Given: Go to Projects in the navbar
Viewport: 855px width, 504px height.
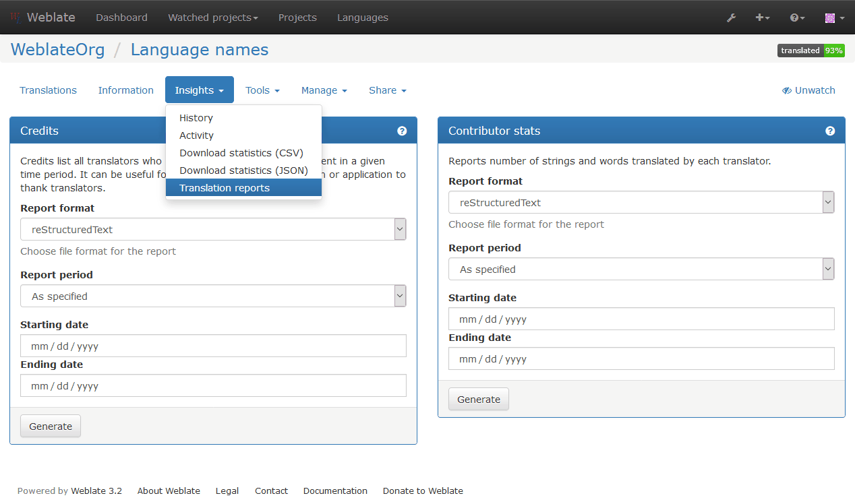Looking at the screenshot, I should click(297, 18).
